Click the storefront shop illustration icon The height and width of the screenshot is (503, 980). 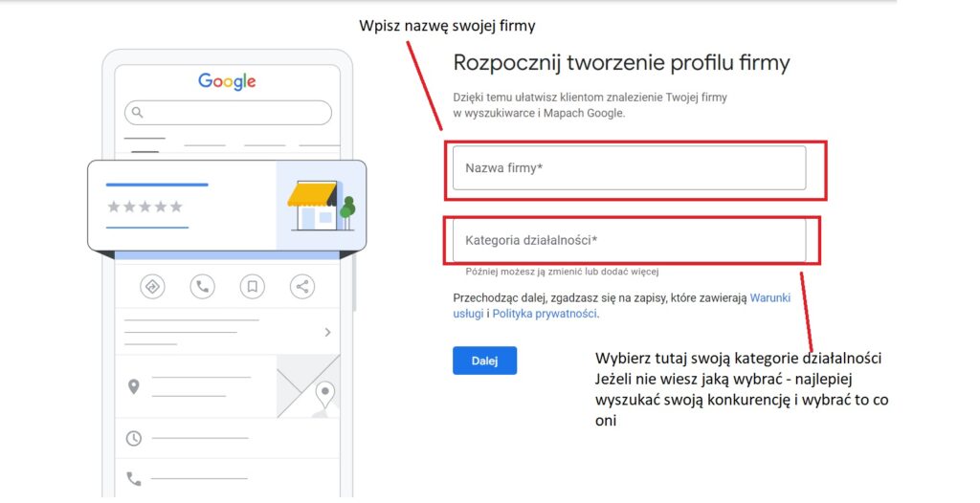(x=322, y=206)
